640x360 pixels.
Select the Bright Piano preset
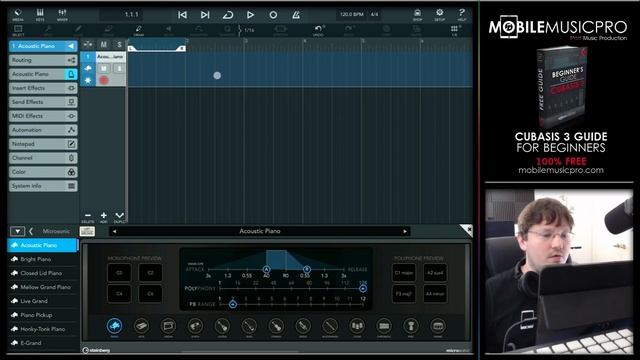43,259
